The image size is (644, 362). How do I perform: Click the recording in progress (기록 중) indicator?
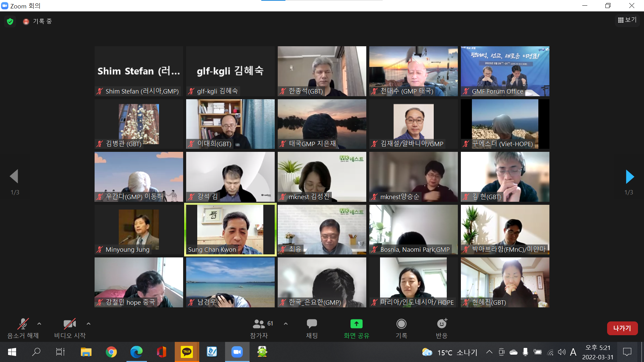pyautogui.click(x=38, y=21)
